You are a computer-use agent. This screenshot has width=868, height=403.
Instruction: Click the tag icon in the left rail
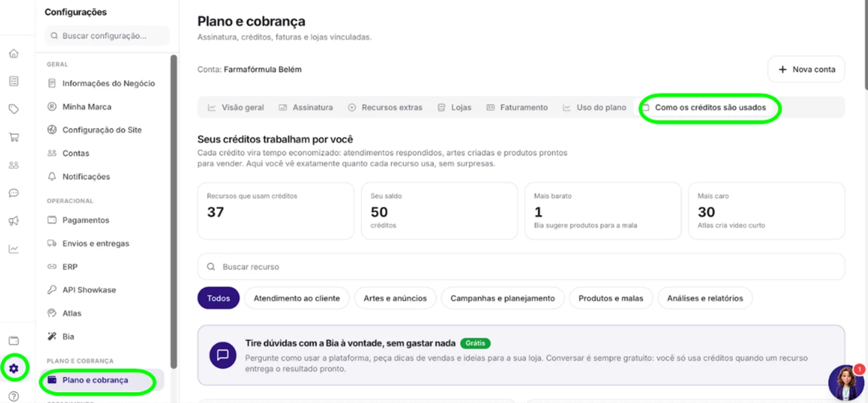14,109
